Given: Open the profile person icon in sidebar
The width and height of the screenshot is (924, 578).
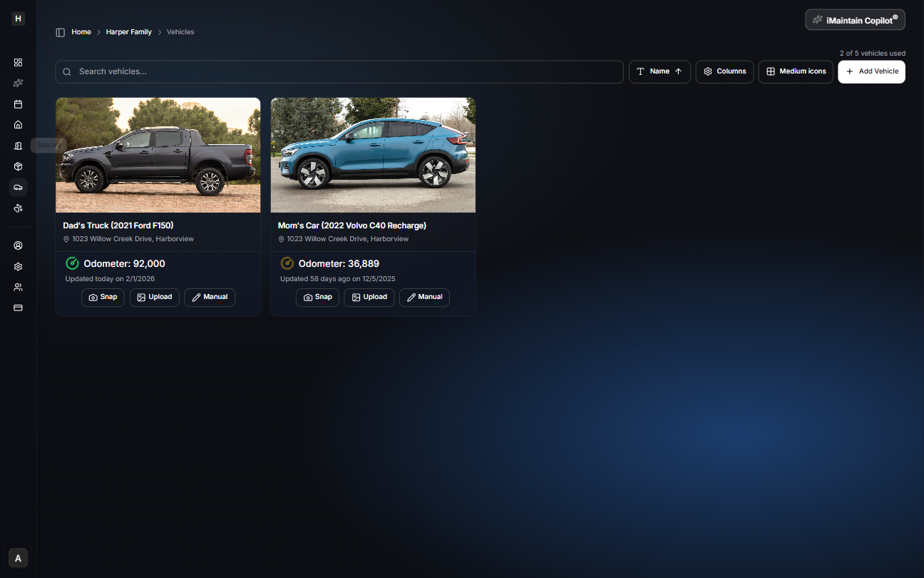Looking at the screenshot, I should click(x=18, y=245).
